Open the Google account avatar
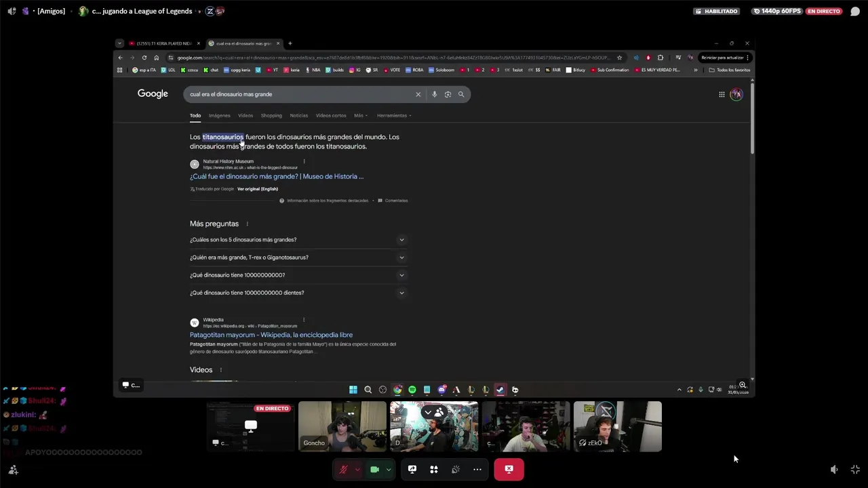This screenshot has height=488, width=868. (736, 94)
